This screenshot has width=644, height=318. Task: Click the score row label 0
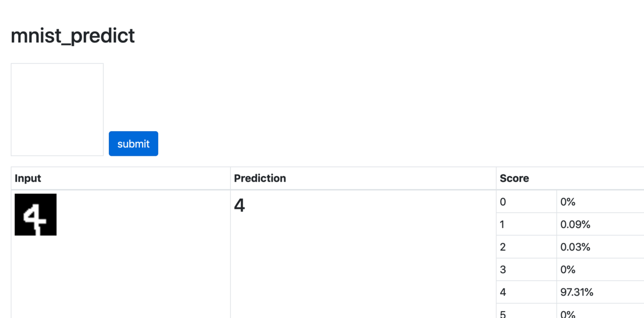(x=503, y=202)
